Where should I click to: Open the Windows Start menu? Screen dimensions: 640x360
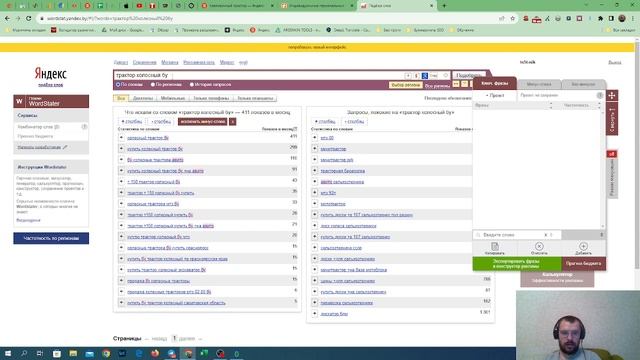pyautogui.click(x=7, y=353)
